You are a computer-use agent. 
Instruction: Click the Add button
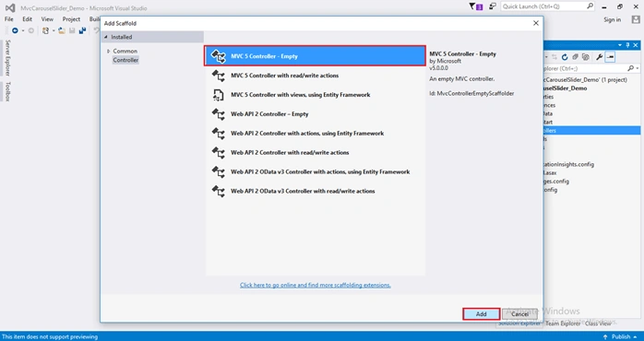(481, 314)
